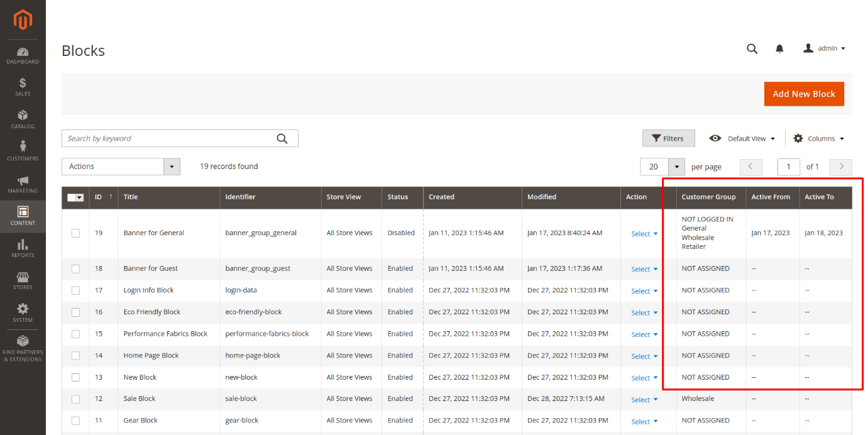Screen dimensions: 868x435
Task: Open the admin account menu
Action: point(824,48)
